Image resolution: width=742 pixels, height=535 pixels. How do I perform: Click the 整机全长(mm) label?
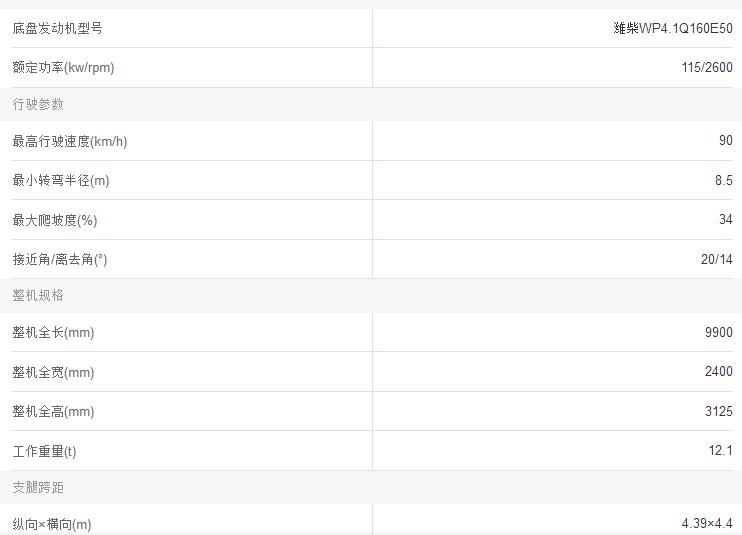coord(53,332)
